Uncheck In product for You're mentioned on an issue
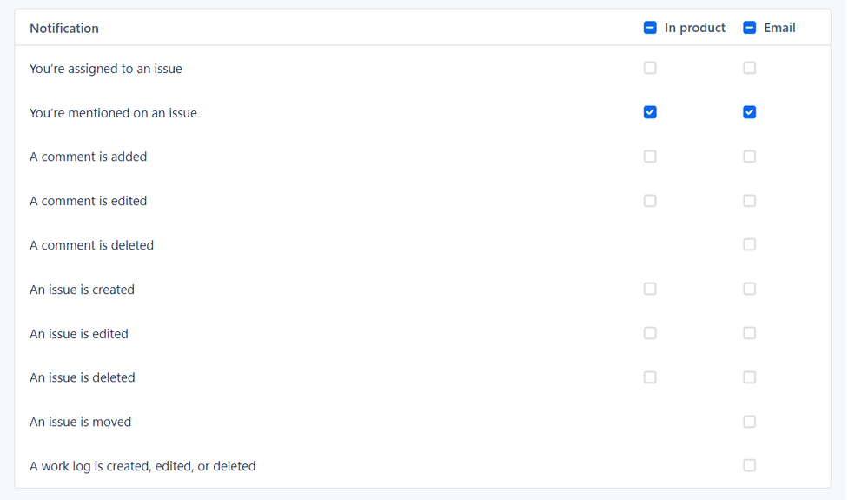Image resolution: width=868 pixels, height=500 pixels. point(650,112)
